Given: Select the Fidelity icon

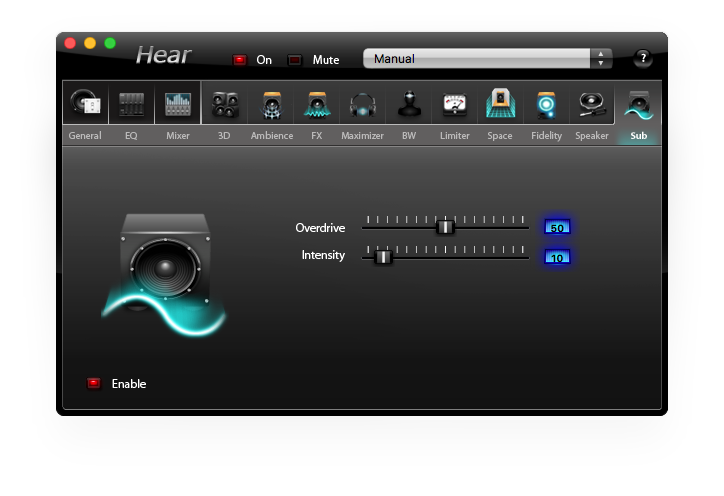Looking at the screenshot, I should [x=546, y=104].
